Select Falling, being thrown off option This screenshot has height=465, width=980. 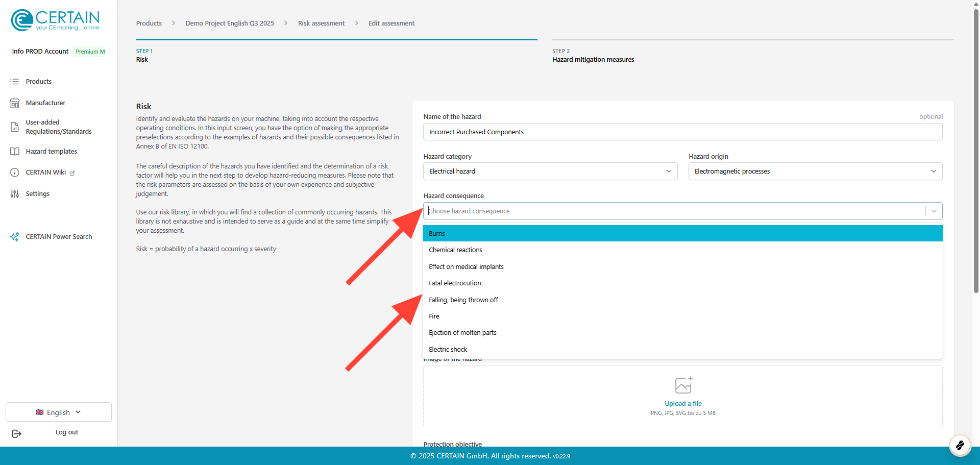click(683, 300)
